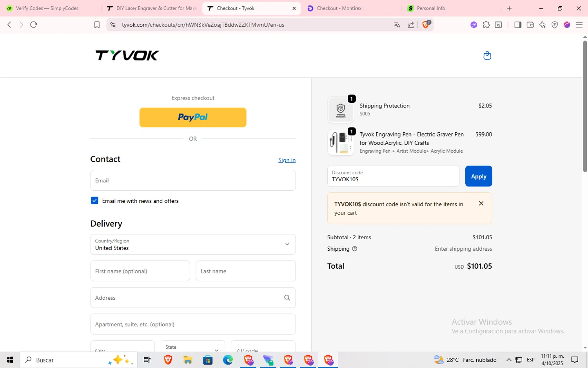Bookmark this page with bookmark icon

point(97,25)
